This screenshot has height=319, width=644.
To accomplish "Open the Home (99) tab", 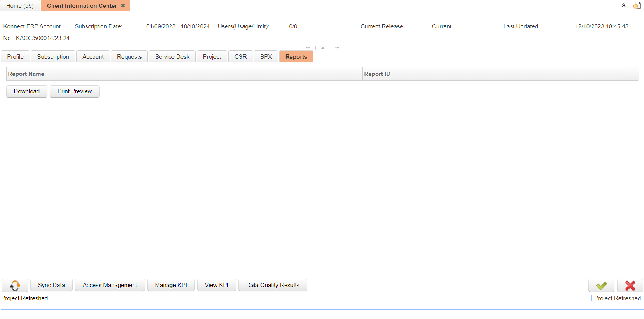I will 20,6.
